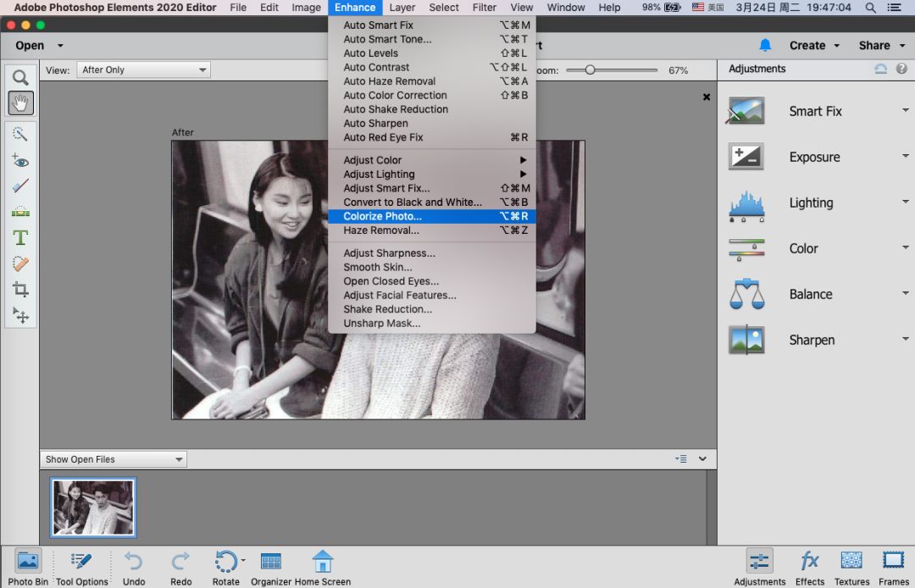915x588 pixels.
Task: Select the Crop tool
Action: (x=20, y=289)
